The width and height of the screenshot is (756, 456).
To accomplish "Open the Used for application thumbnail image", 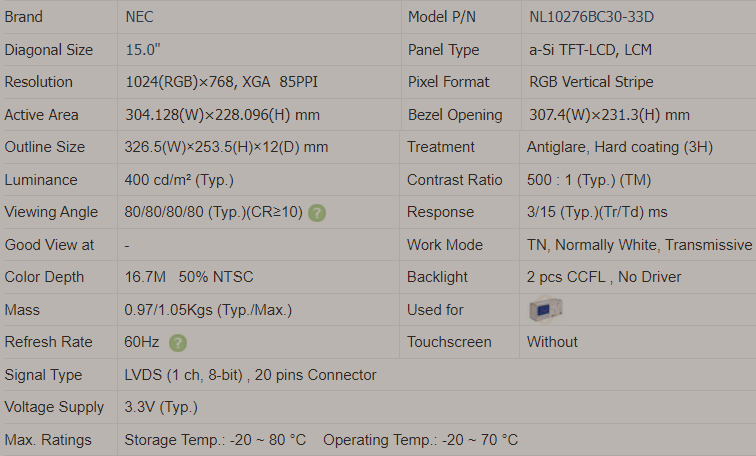I will (x=545, y=309).
